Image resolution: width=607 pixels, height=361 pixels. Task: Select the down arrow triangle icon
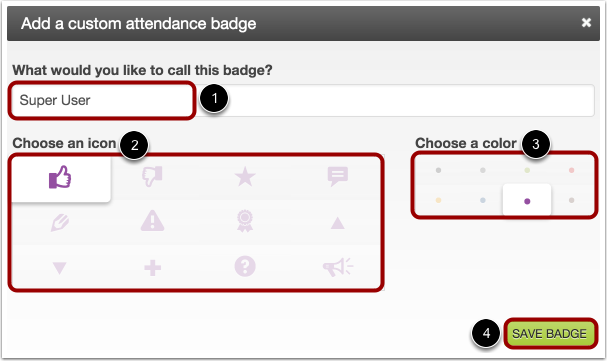(x=60, y=268)
